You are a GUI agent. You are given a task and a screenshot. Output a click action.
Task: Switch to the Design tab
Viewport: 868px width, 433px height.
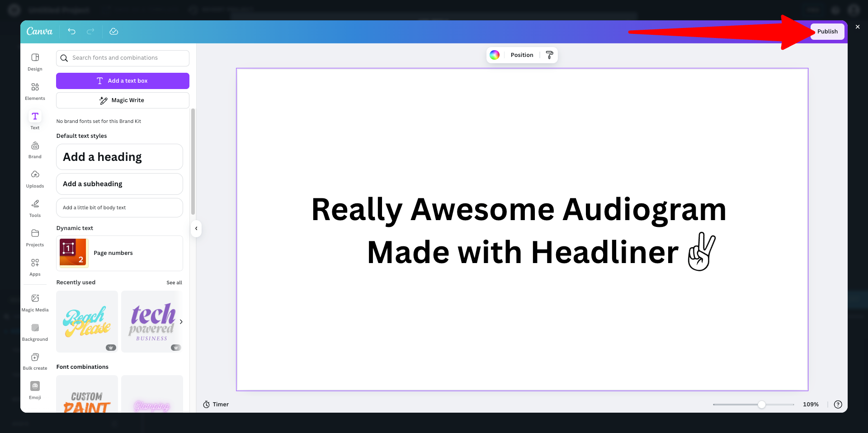35,62
